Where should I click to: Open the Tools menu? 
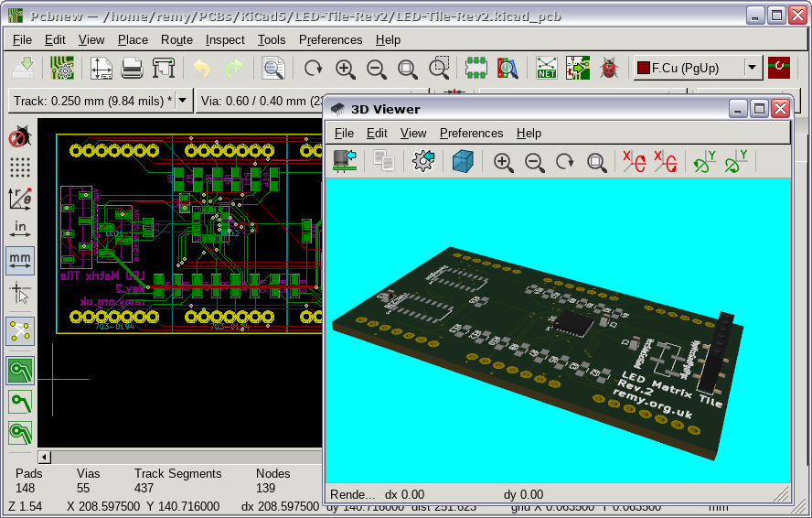pos(272,40)
